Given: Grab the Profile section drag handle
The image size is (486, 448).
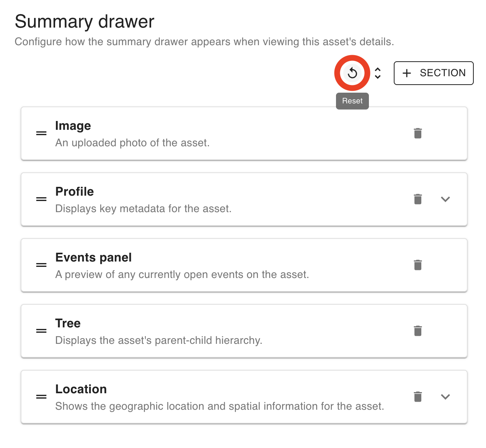Looking at the screenshot, I should click(41, 199).
